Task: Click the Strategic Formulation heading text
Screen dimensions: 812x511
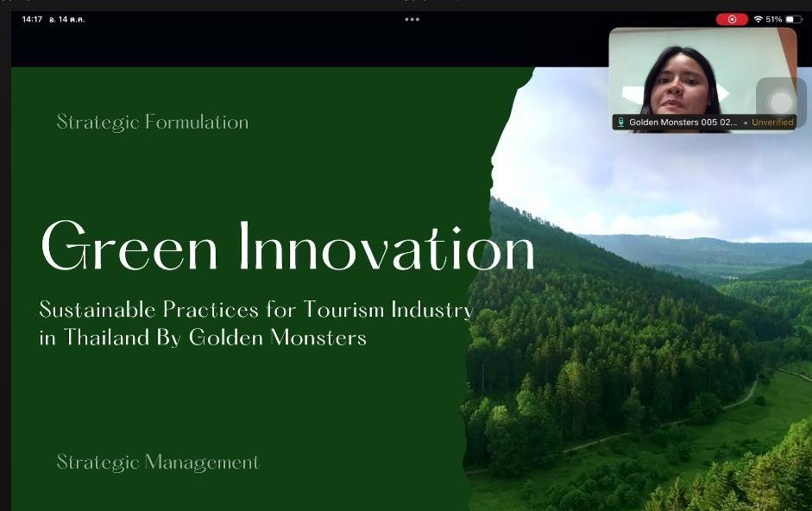Action: (153, 123)
